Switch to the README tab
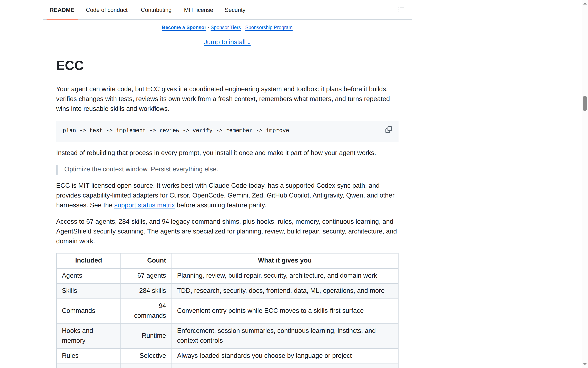Image resolution: width=588 pixels, height=368 pixels. [x=62, y=10]
